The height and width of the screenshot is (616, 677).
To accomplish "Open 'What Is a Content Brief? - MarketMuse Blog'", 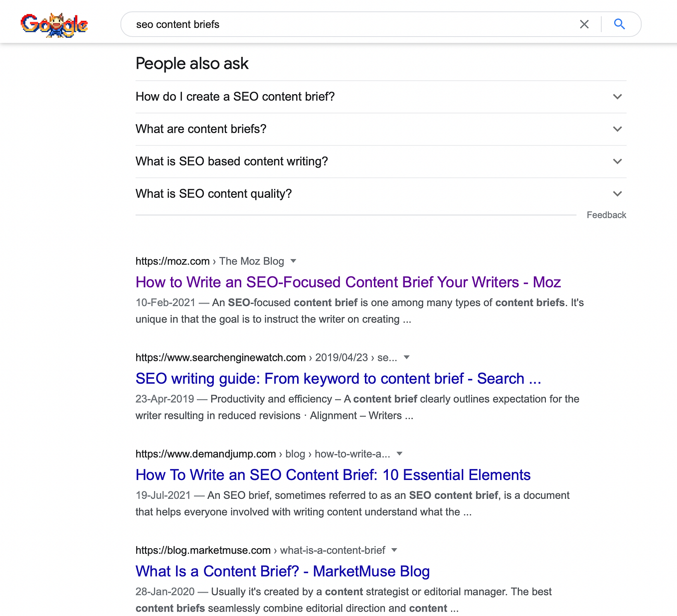I will tap(283, 571).
